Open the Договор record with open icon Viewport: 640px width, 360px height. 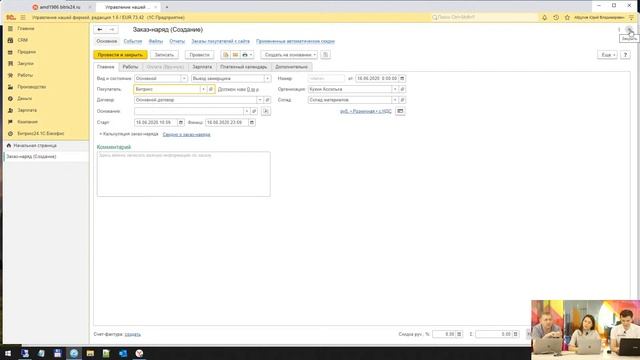[267, 100]
